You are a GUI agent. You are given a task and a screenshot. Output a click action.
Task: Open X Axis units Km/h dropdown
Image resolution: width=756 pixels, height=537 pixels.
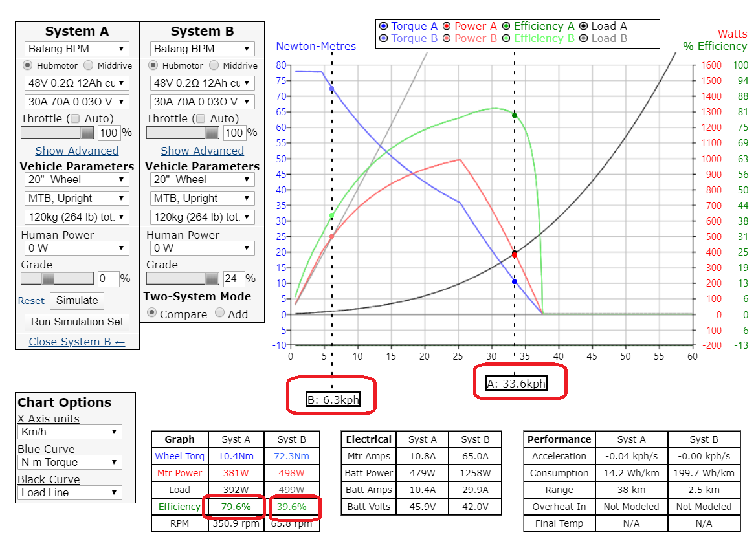click(x=69, y=432)
